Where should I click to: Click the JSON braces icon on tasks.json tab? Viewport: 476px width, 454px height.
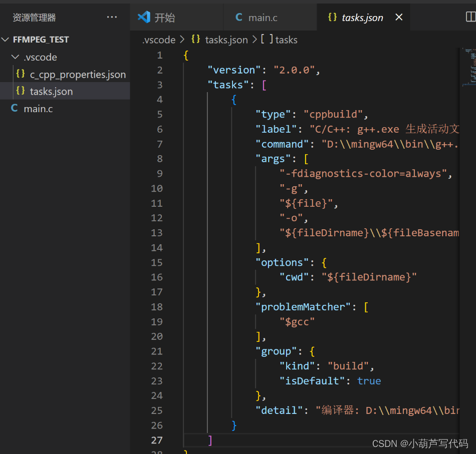tap(332, 17)
